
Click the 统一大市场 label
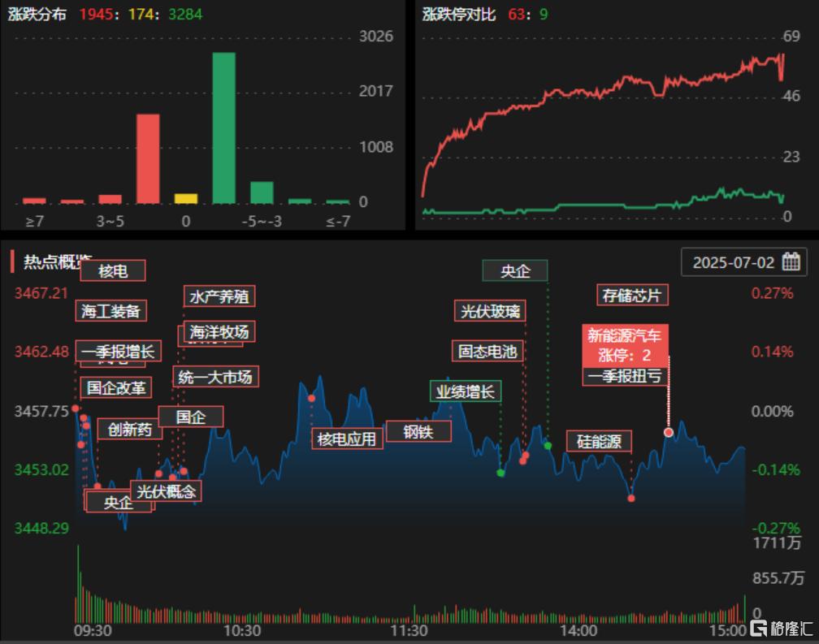pos(215,377)
